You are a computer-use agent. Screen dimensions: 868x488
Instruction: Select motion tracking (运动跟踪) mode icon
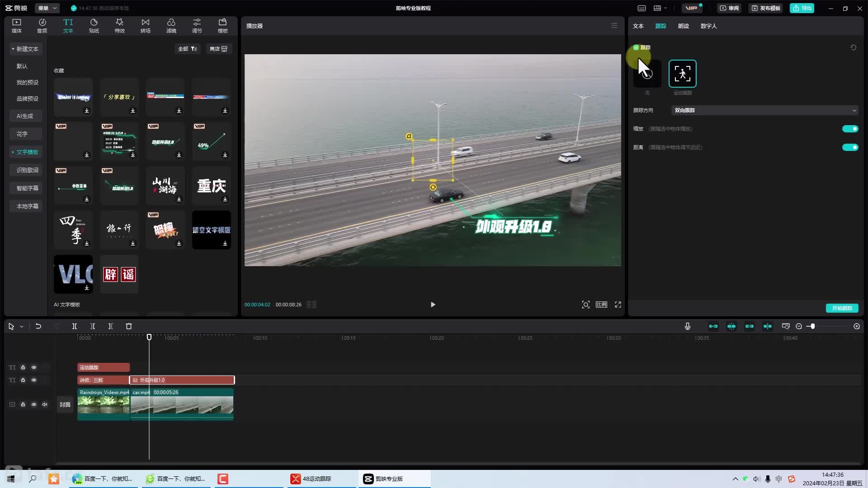[x=683, y=74]
